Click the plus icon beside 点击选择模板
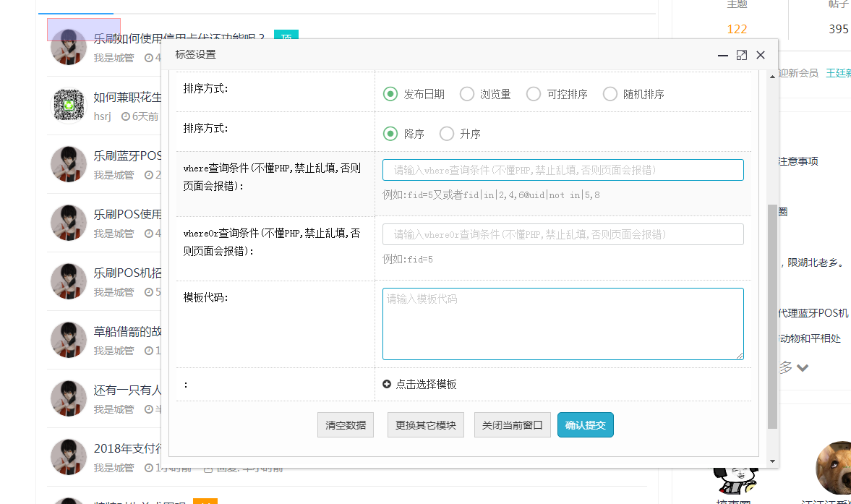851x504 pixels. tap(387, 385)
